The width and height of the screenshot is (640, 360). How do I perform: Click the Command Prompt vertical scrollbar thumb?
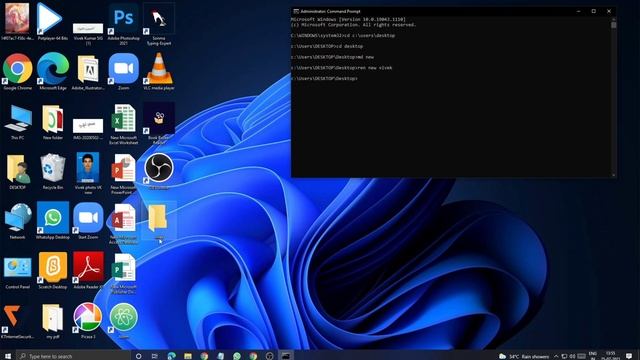613,24
